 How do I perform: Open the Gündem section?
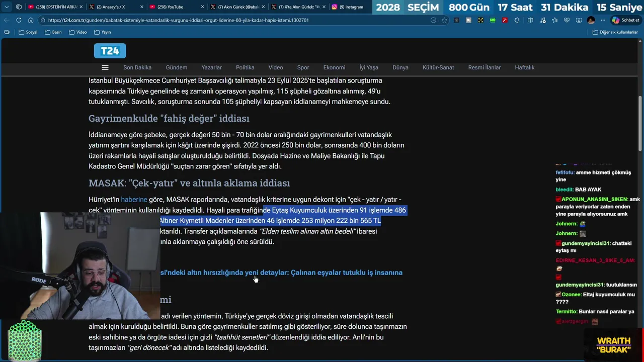tap(177, 67)
